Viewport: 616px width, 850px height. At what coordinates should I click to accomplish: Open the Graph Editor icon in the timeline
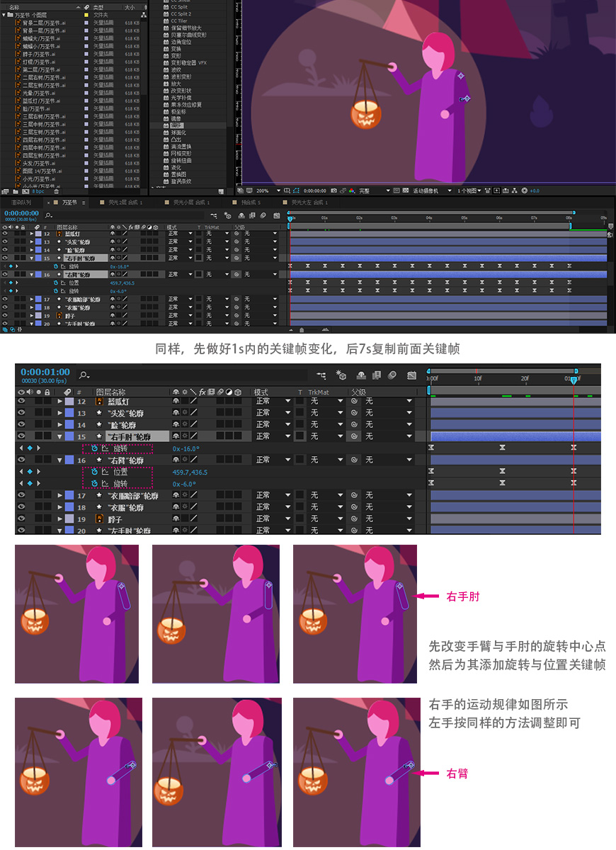[x=275, y=215]
